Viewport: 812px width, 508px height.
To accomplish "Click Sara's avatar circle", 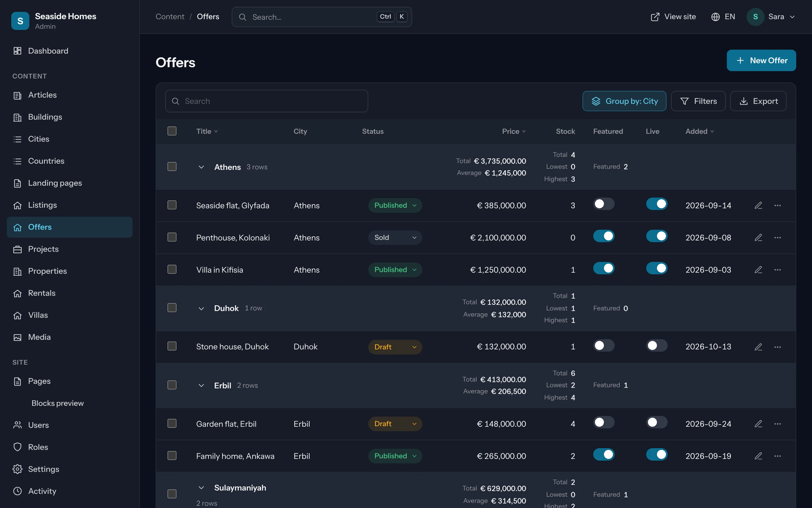I will pyautogui.click(x=755, y=17).
